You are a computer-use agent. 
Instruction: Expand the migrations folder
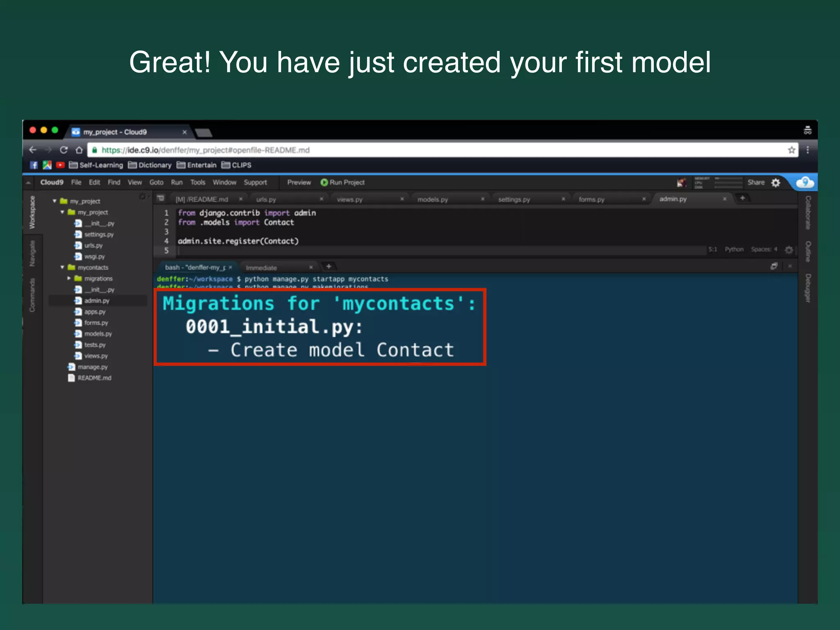[x=69, y=278]
